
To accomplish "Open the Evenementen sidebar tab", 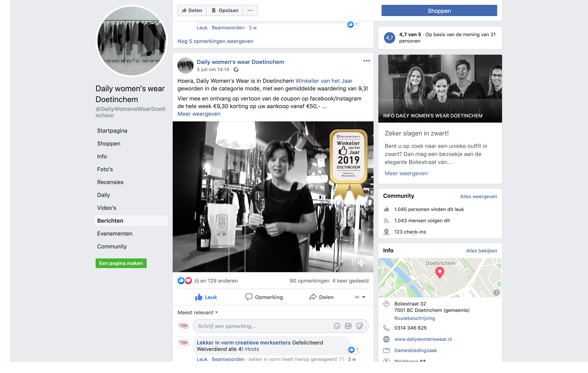I will click(114, 234).
